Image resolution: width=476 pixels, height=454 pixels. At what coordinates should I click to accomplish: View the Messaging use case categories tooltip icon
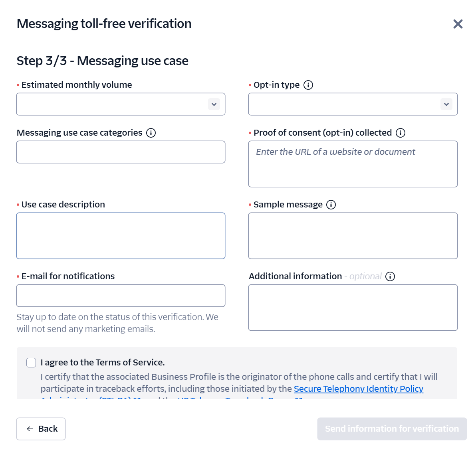coord(151,132)
